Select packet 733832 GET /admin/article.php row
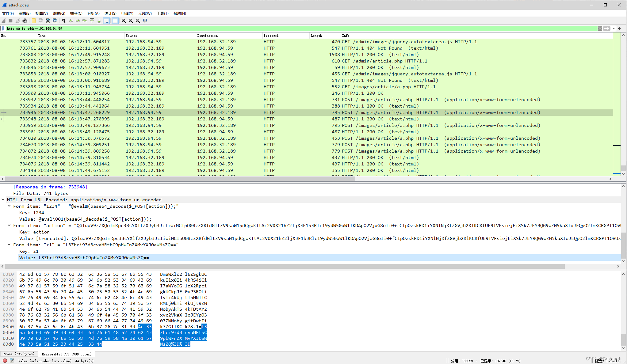The image size is (627, 364). (307, 61)
